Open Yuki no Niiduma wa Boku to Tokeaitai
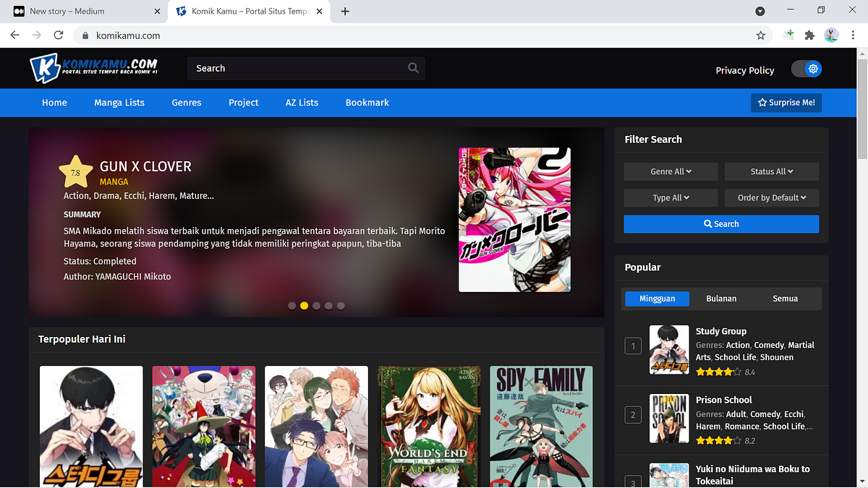The width and height of the screenshot is (868, 488). tap(753, 475)
